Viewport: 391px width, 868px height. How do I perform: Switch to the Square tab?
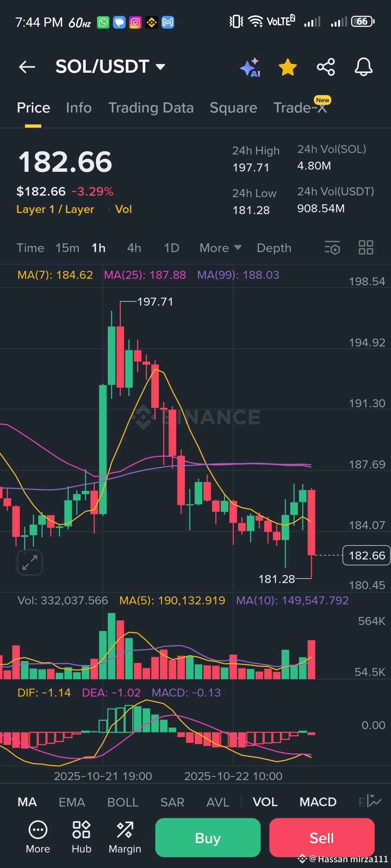coord(234,108)
